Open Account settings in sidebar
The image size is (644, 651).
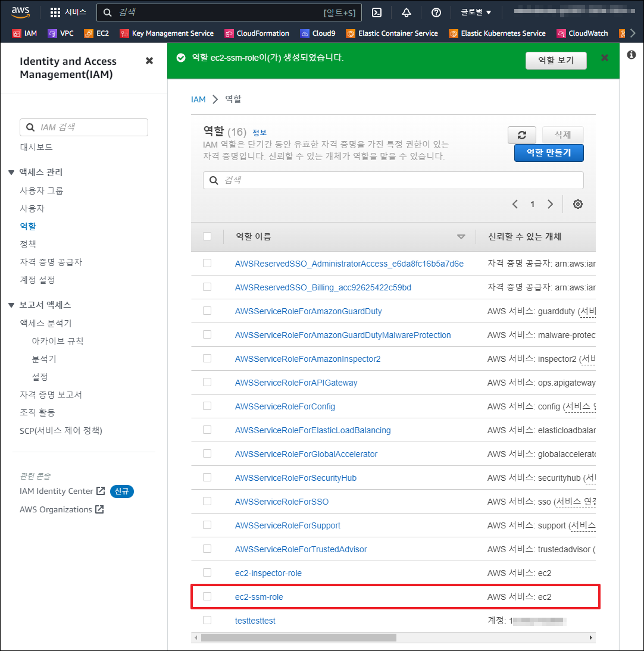(x=37, y=280)
